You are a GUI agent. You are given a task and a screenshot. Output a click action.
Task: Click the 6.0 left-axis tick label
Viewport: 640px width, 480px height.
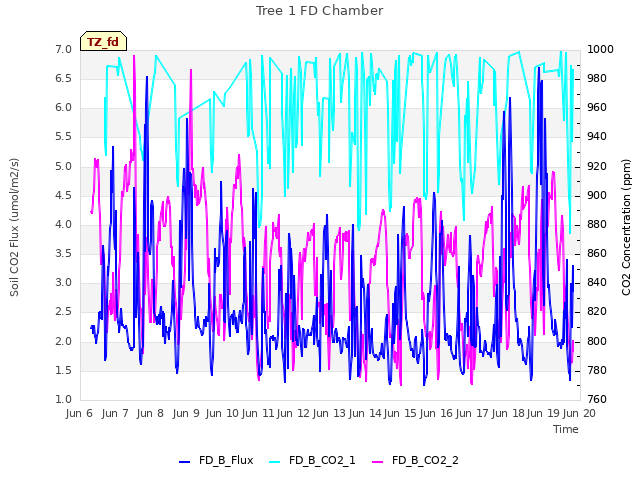[63, 108]
